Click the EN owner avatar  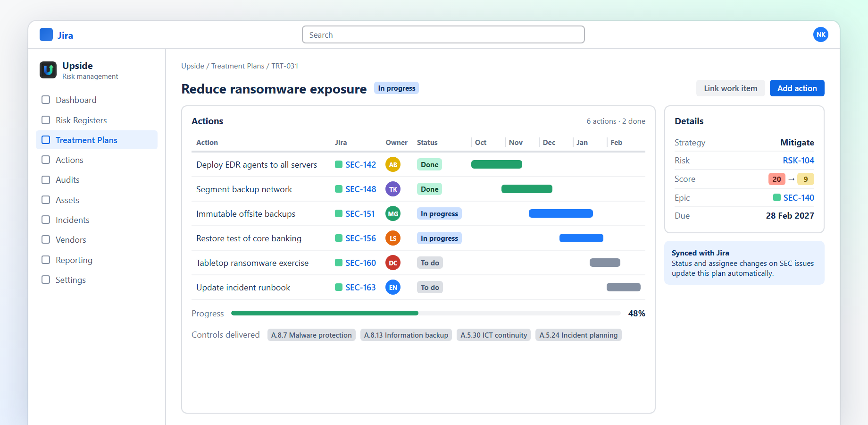(x=393, y=287)
